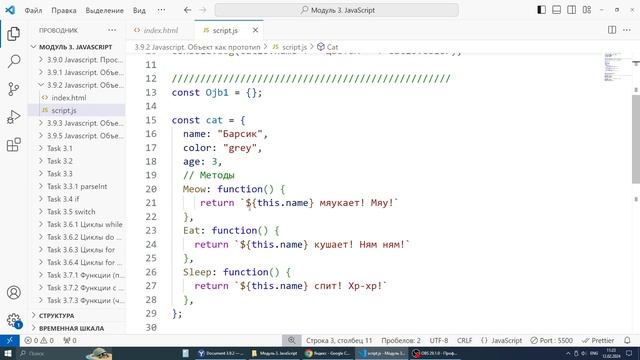Open the Windows Start menu

(x=7, y=353)
